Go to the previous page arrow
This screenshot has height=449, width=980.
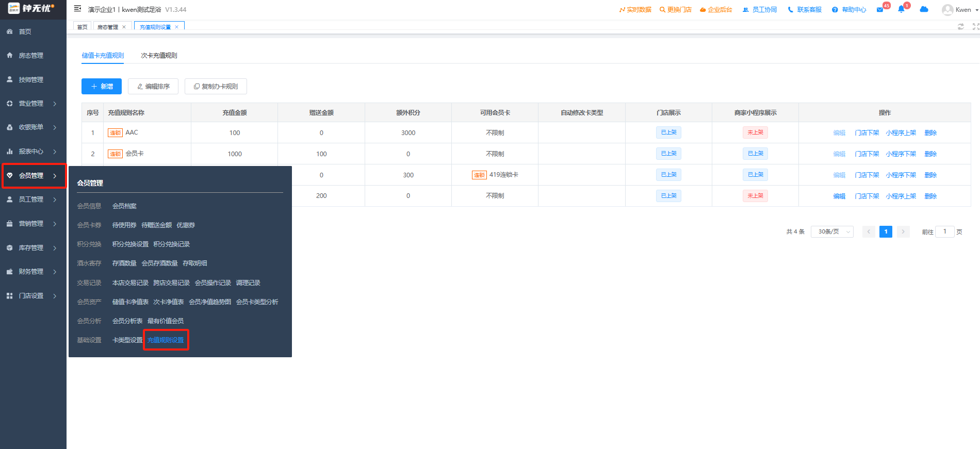click(x=869, y=232)
